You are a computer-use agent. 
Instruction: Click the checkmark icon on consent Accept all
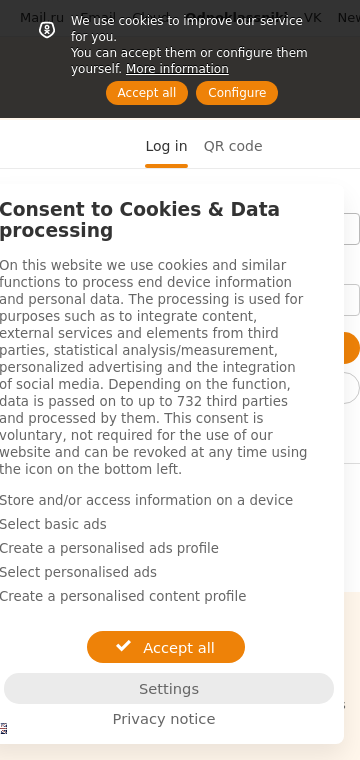tap(124, 646)
